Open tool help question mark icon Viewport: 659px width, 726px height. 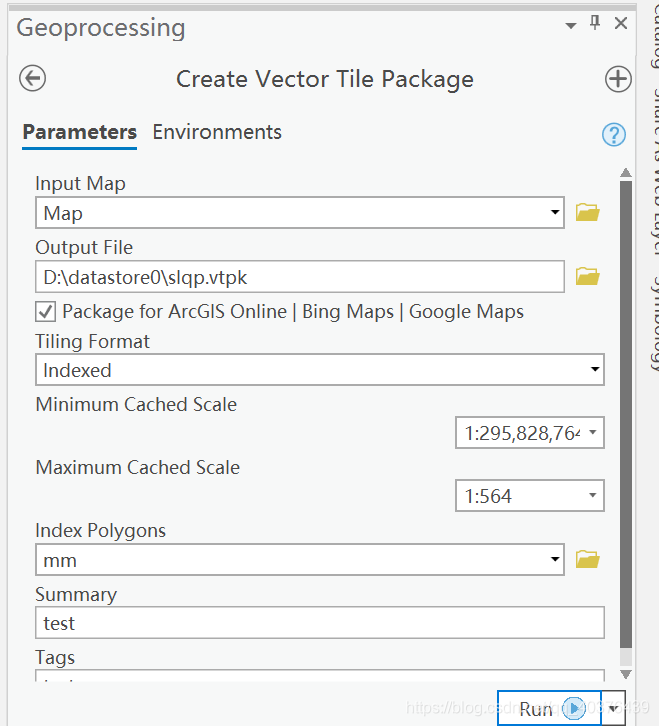[x=614, y=135]
